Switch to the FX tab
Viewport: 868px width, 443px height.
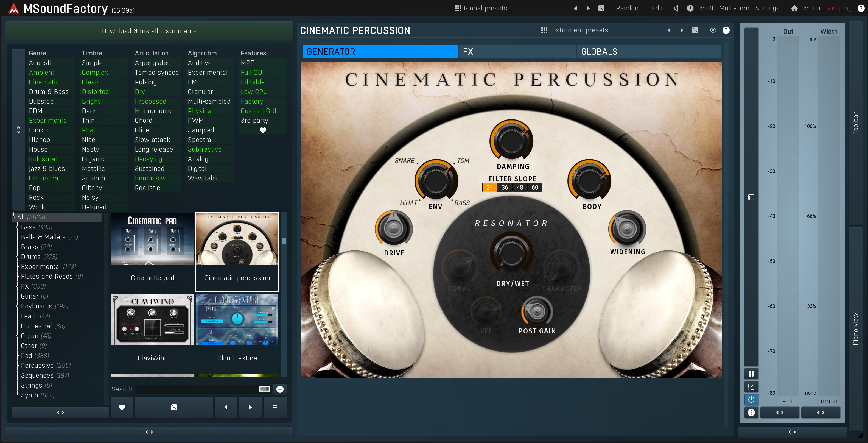(x=517, y=52)
